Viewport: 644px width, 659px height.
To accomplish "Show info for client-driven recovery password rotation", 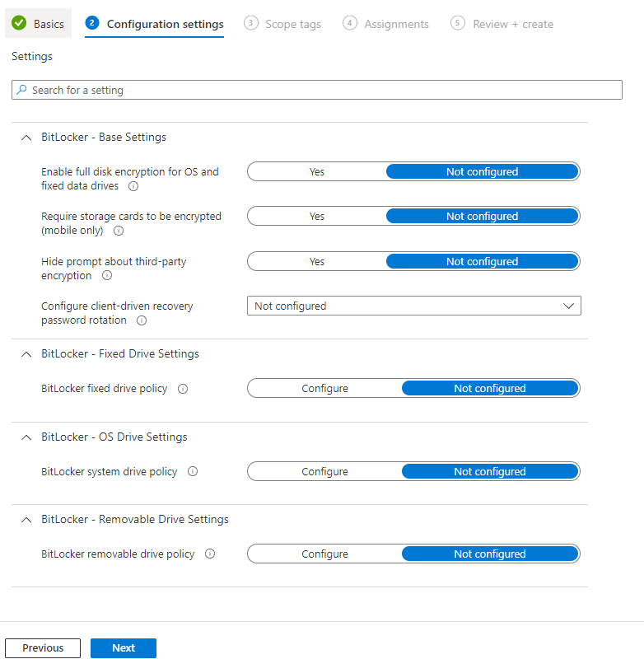I will pyautogui.click(x=142, y=320).
